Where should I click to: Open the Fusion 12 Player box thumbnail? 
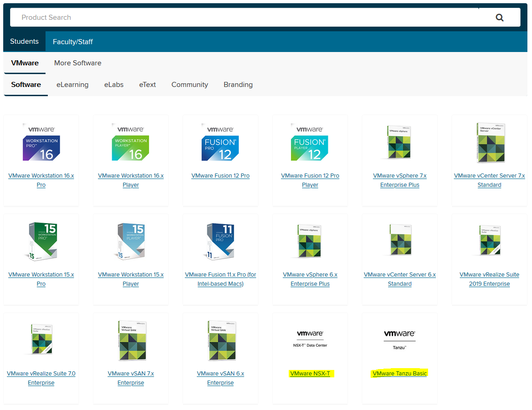310,142
